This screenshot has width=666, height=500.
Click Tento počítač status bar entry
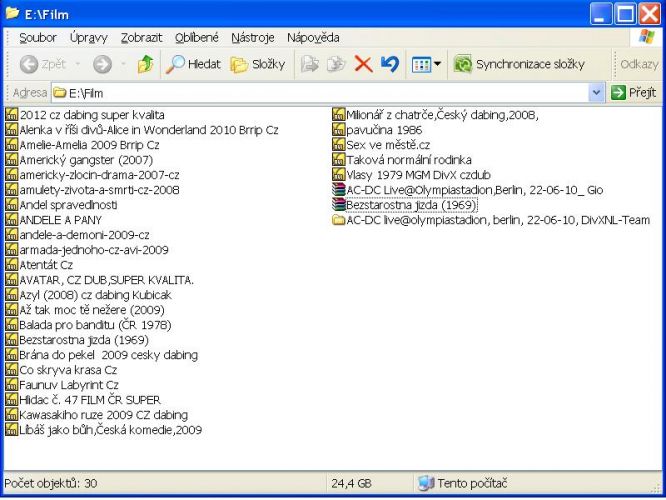click(x=463, y=483)
